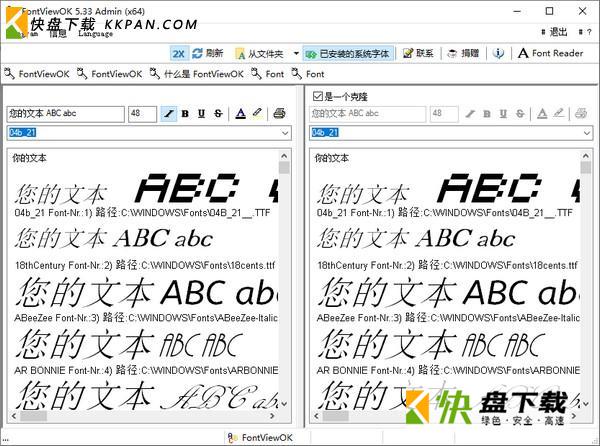
Task: Click left pane preview text field
Action: pyautogui.click(x=65, y=114)
